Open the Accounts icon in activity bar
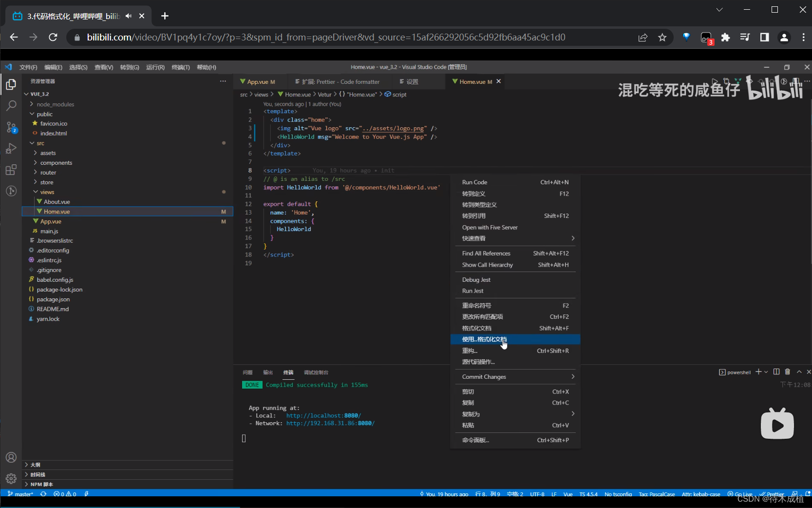This screenshot has height=508, width=812. 11,457
